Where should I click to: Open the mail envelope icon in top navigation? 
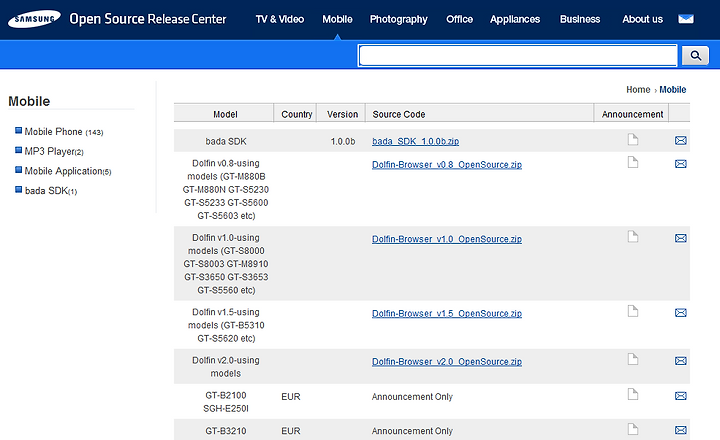(686, 19)
